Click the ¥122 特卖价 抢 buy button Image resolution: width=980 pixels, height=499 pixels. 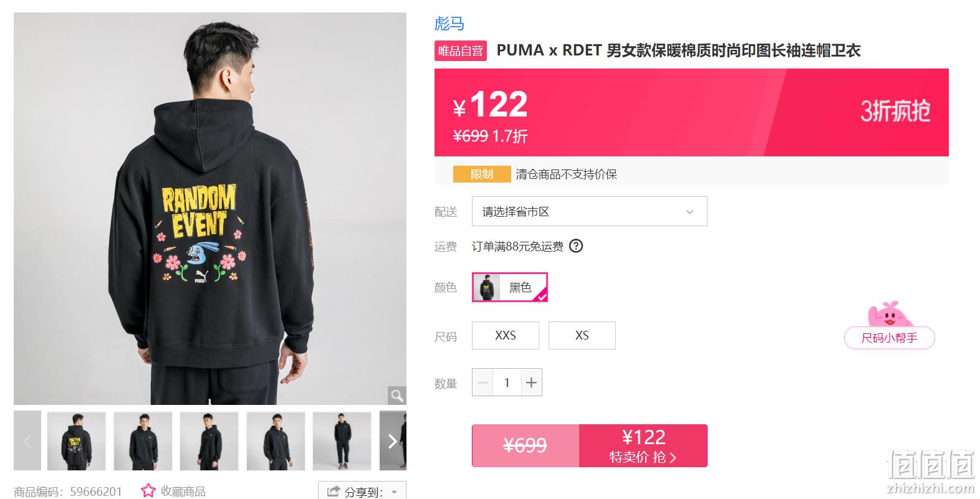pyautogui.click(x=643, y=446)
